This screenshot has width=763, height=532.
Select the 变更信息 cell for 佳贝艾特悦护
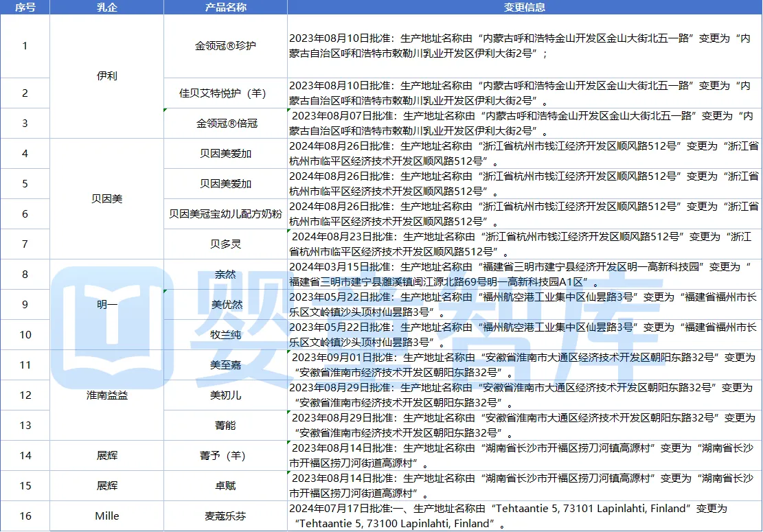pyautogui.click(x=525, y=93)
